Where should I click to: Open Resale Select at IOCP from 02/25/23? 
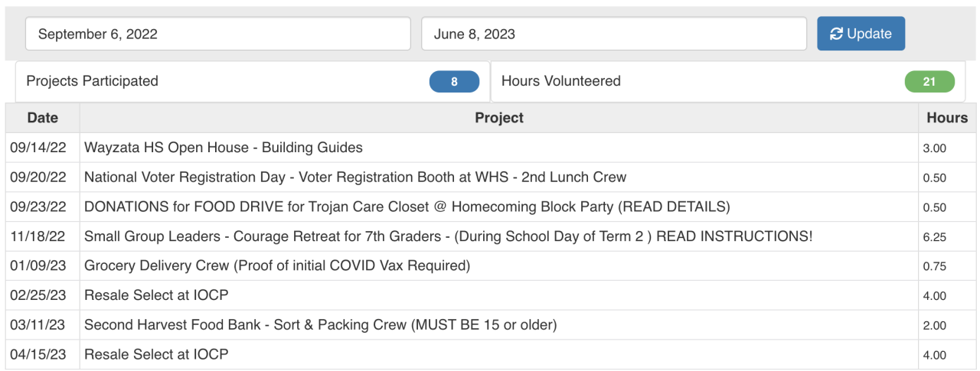tap(156, 295)
